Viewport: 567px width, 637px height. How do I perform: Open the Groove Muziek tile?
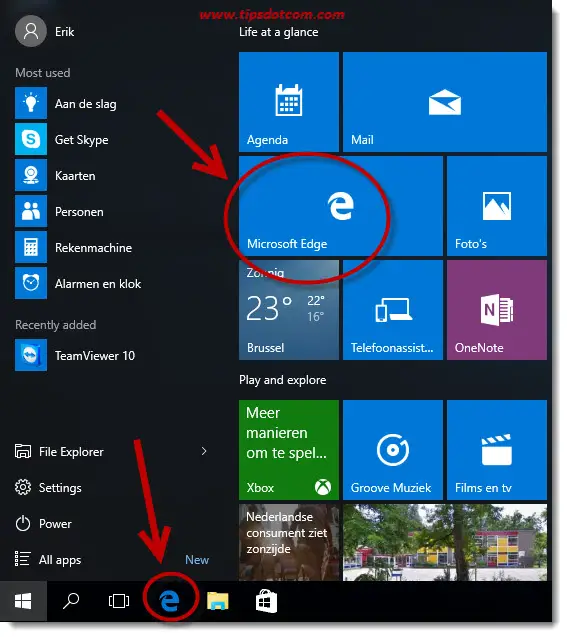coord(393,450)
